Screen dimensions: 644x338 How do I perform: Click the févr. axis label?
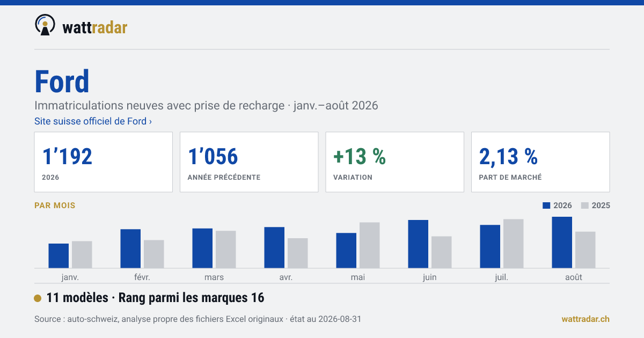(x=142, y=277)
